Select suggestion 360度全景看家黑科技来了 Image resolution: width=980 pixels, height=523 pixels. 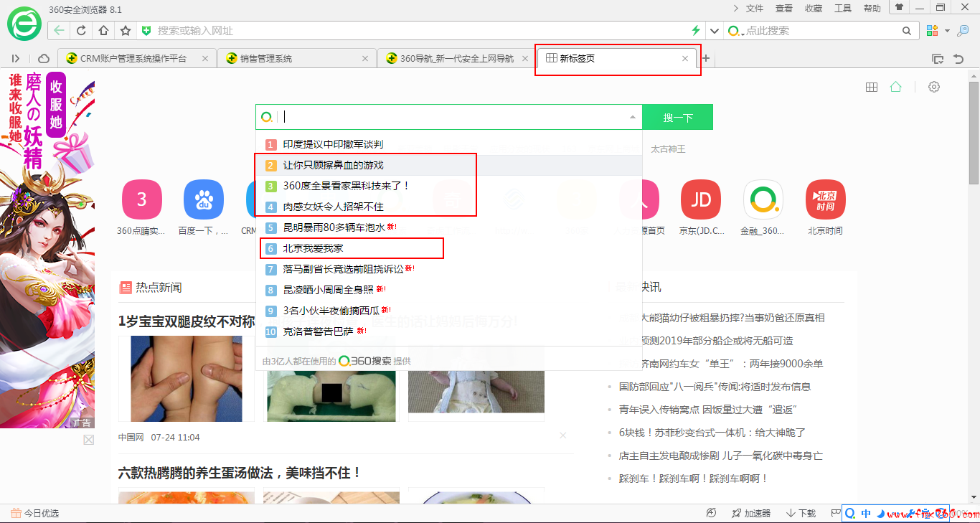[448, 186]
